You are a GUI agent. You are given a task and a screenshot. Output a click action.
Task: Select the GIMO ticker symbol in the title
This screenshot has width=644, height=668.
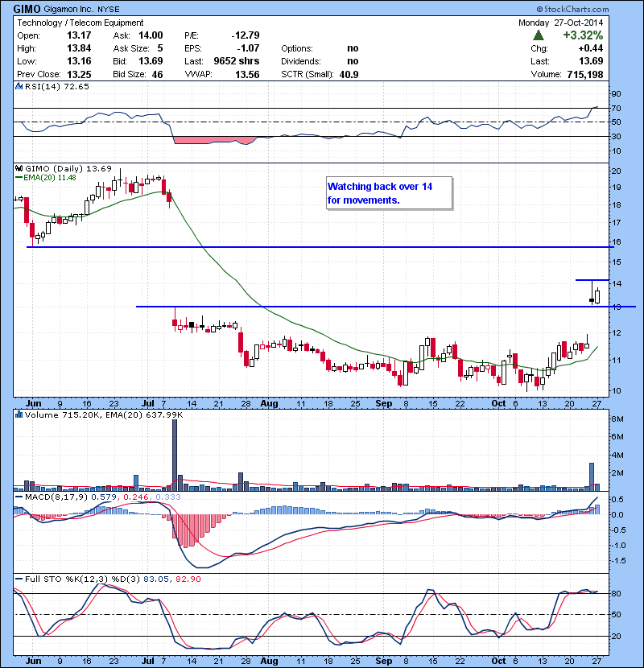click(x=27, y=9)
